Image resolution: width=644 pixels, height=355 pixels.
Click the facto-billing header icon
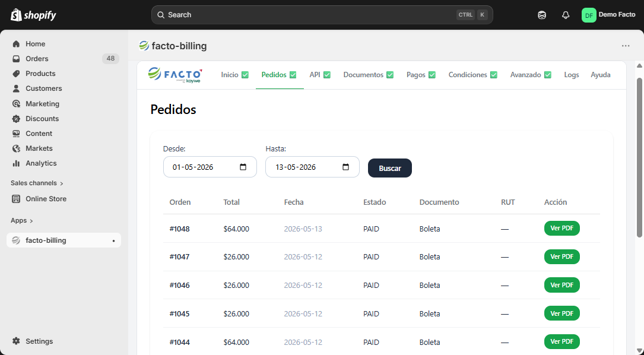[x=144, y=46]
